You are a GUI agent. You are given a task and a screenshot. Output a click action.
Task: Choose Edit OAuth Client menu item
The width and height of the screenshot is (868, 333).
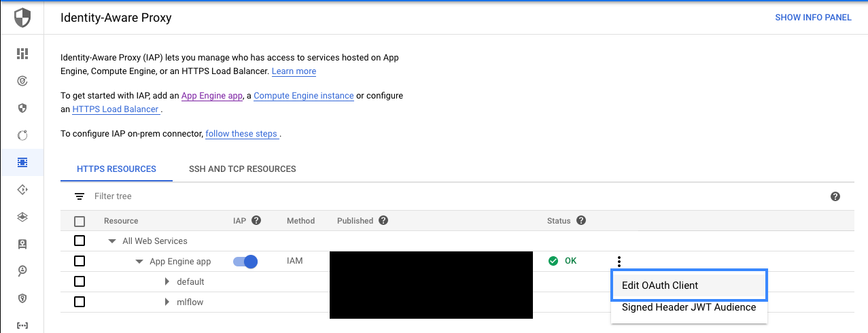pyautogui.click(x=689, y=285)
